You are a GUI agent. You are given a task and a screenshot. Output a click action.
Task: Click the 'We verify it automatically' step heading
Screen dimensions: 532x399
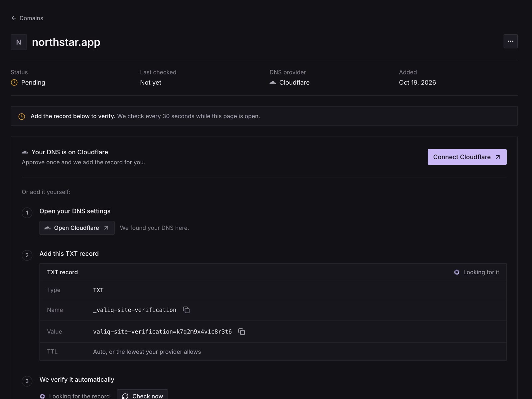pyautogui.click(x=77, y=380)
